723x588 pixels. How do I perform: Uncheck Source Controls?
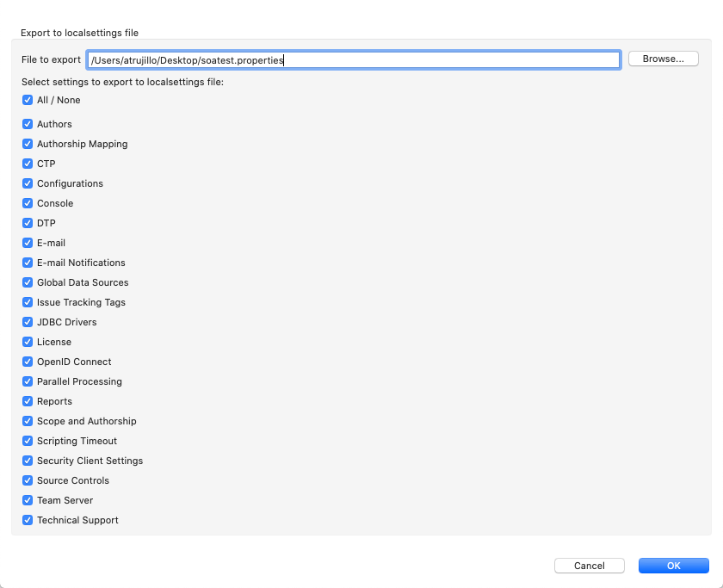[x=28, y=481]
